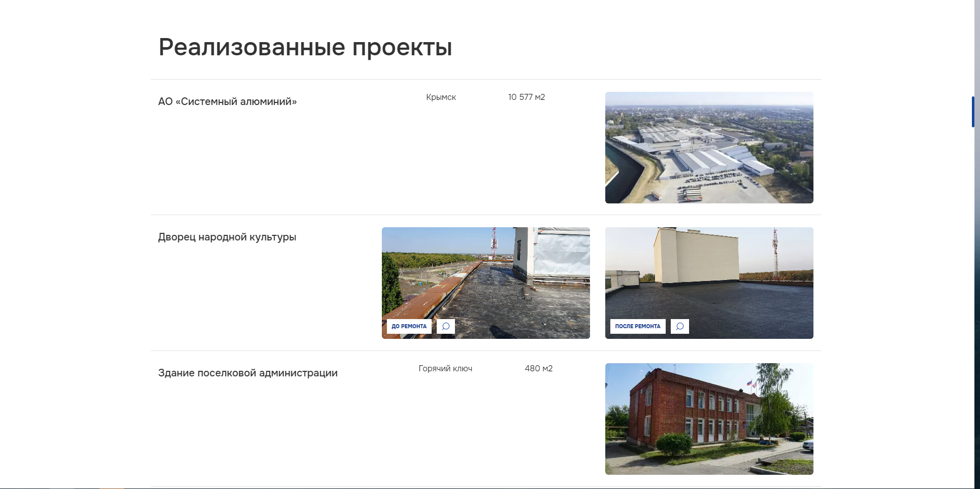Click the Russian flag on the administration building photo

749,383
